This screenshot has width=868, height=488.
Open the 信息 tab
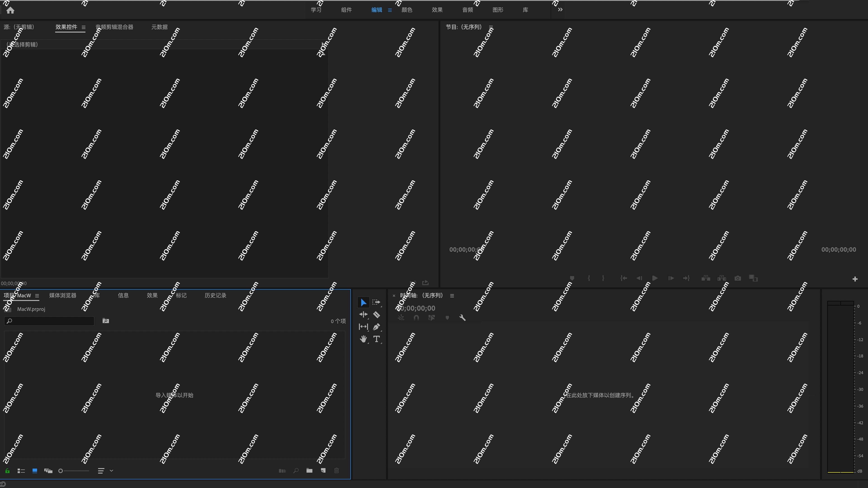click(123, 295)
